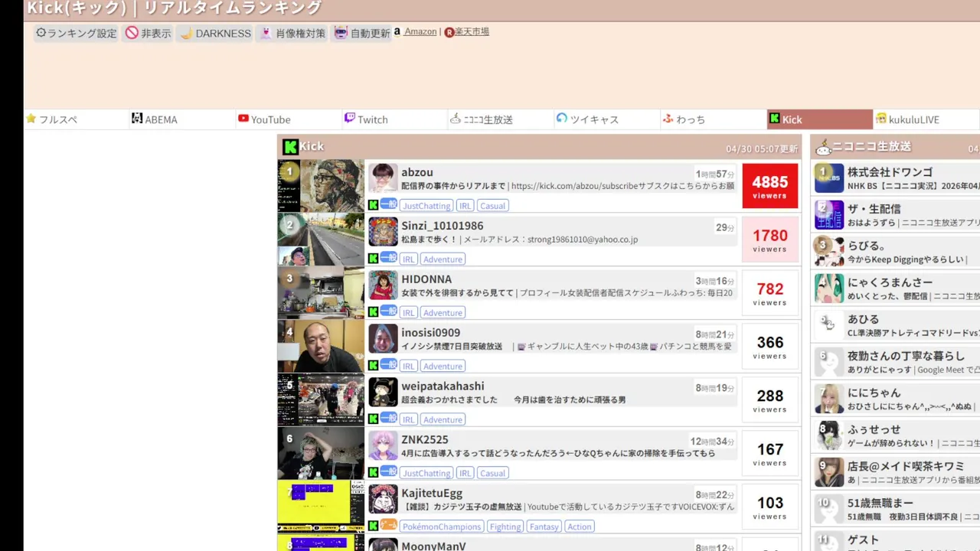Viewport: 980px width, 551px height.
Task: Click the PokémonChampions tag on KajitetuEgg's row
Action: click(442, 527)
